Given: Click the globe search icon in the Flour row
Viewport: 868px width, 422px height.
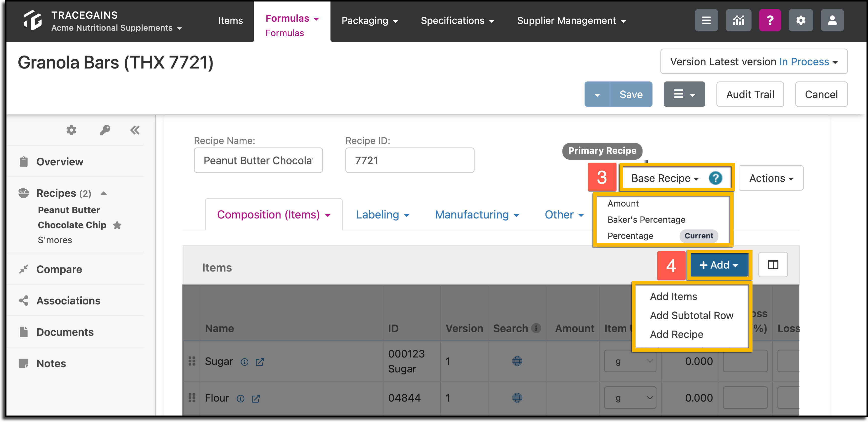Looking at the screenshot, I should (517, 398).
